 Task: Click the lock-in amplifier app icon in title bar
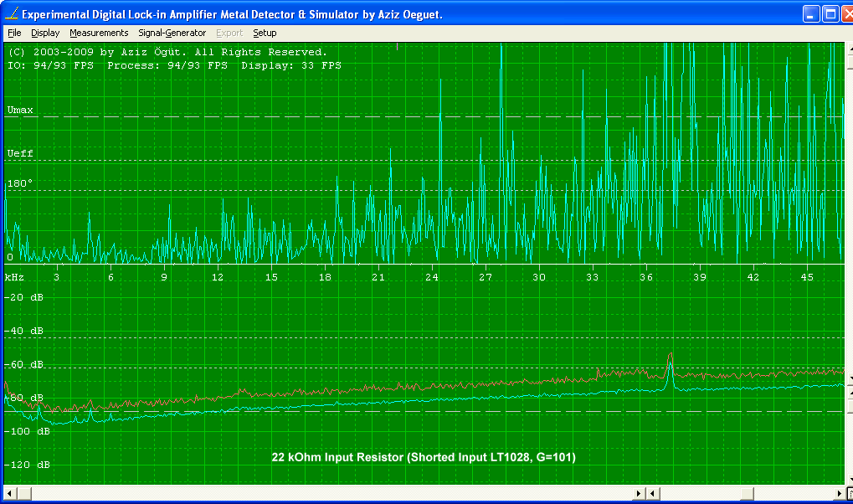11,14
